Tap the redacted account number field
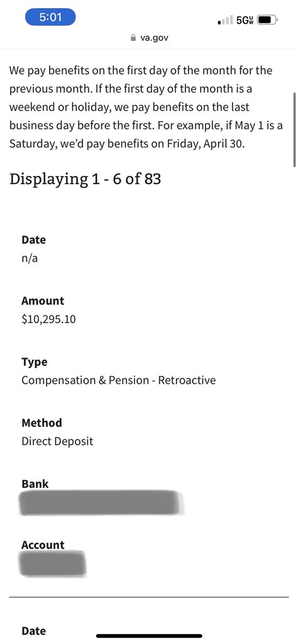Viewport: 298px width, 644px height. (x=53, y=564)
